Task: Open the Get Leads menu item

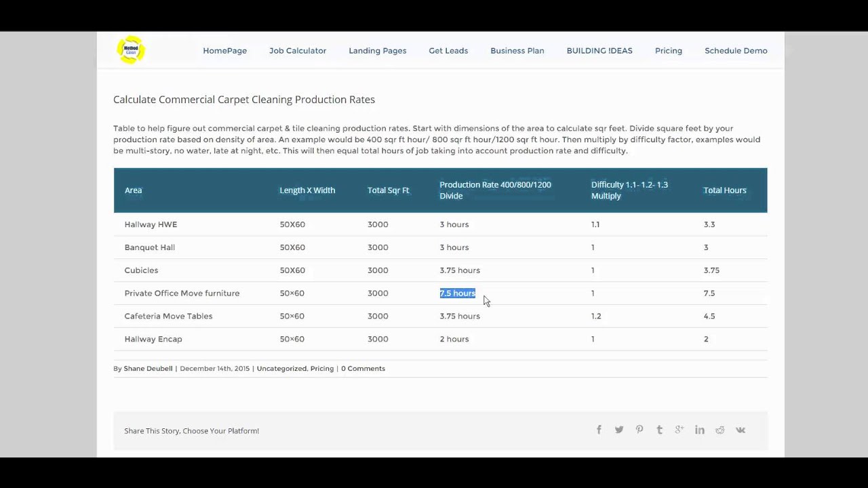Action: click(448, 51)
